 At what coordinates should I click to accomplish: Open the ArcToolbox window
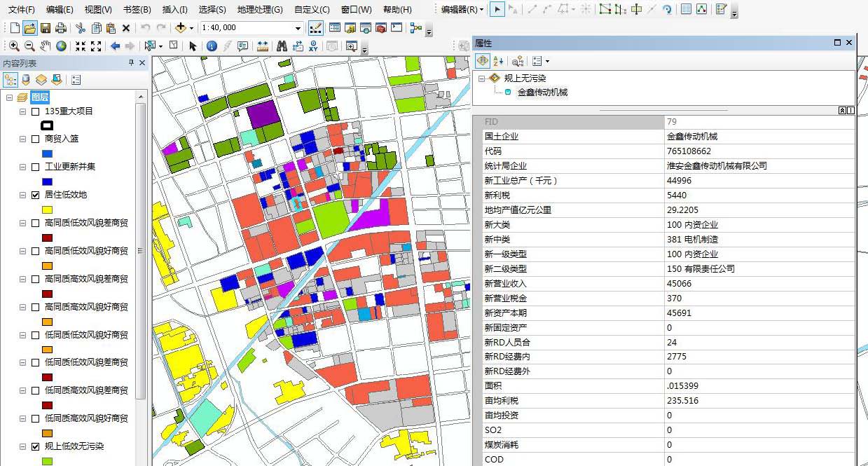click(380, 28)
